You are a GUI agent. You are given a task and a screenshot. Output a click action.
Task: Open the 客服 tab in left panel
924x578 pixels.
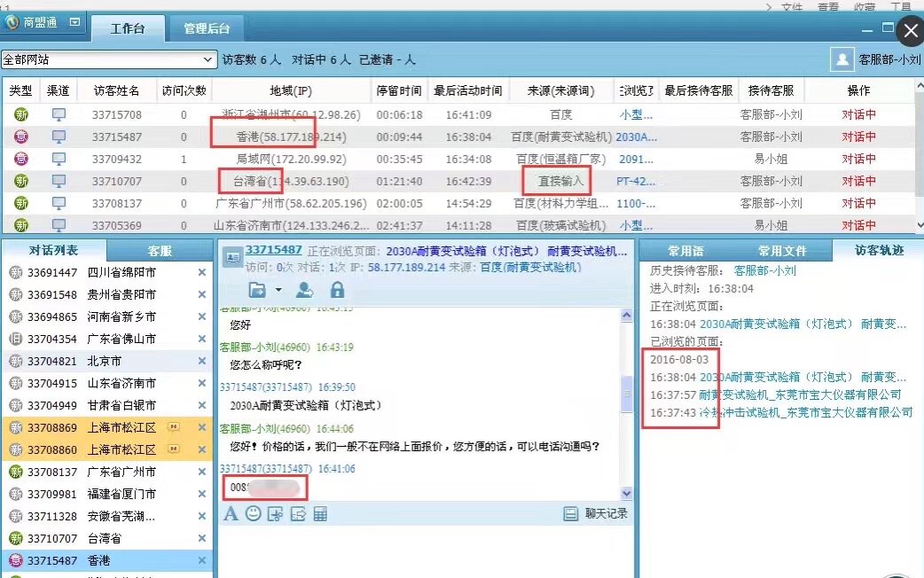160,251
